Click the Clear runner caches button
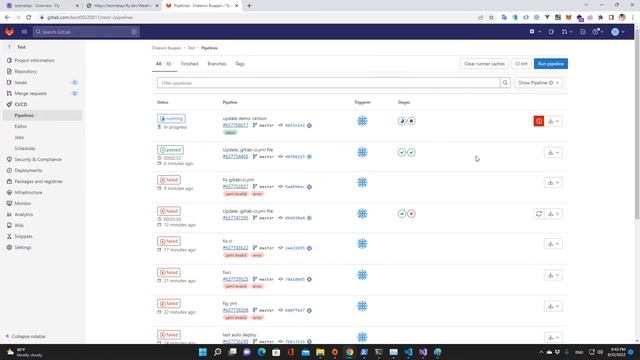 (x=484, y=64)
